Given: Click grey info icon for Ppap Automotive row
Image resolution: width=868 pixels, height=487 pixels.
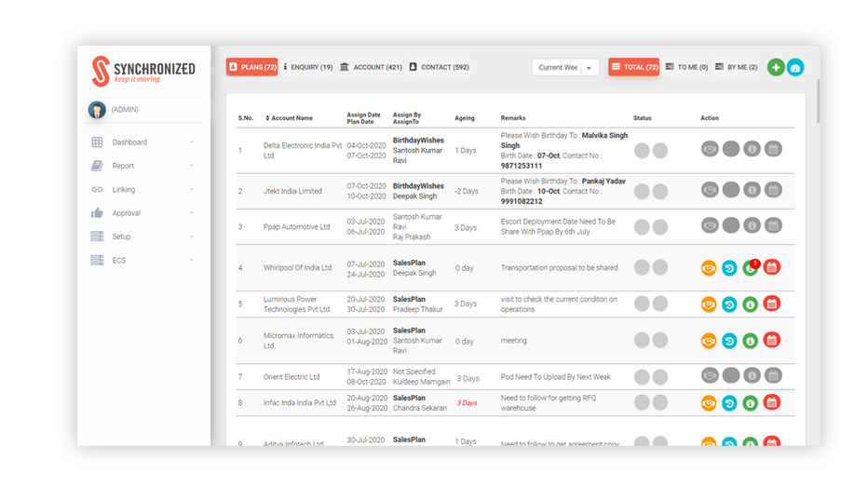Looking at the screenshot, I should pyautogui.click(x=752, y=225).
